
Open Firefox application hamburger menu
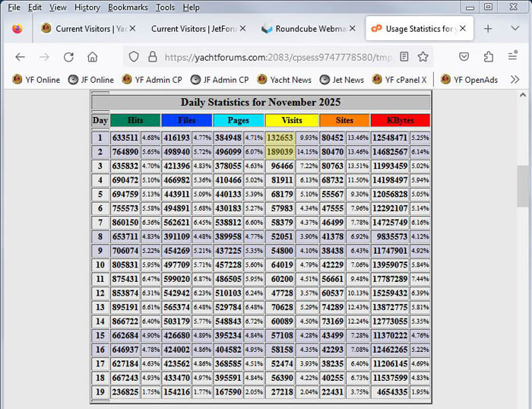(515, 57)
